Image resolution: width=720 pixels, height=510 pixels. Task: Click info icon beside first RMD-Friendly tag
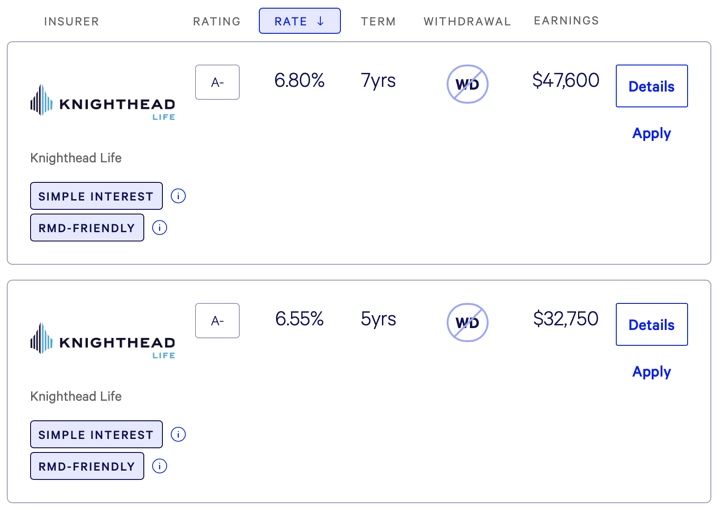159,228
